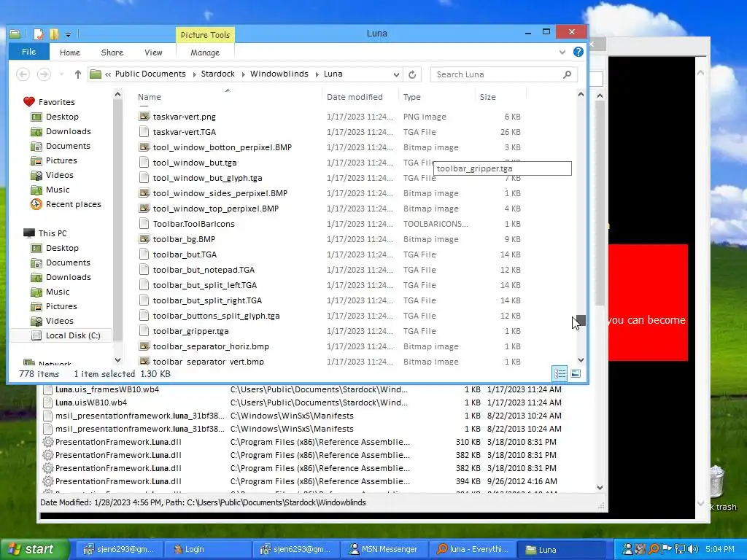Image resolution: width=747 pixels, height=560 pixels.
Task: Select file toolbar_gripper.tga in the list
Action: pyautogui.click(x=190, y=331)
